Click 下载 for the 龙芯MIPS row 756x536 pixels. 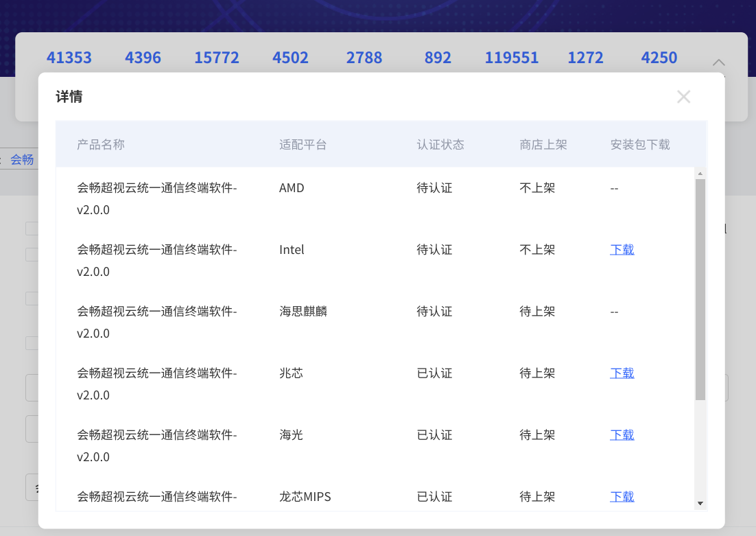pos(622,496)
